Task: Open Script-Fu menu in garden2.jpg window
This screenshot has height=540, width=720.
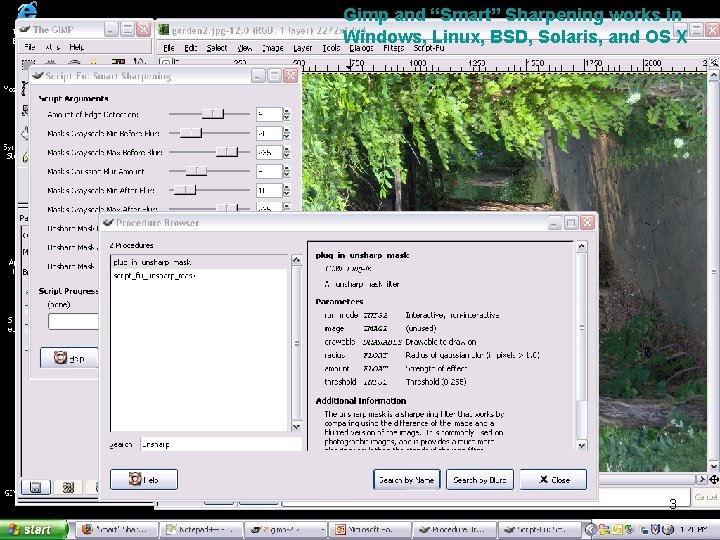Action: (x=429, y=48)
